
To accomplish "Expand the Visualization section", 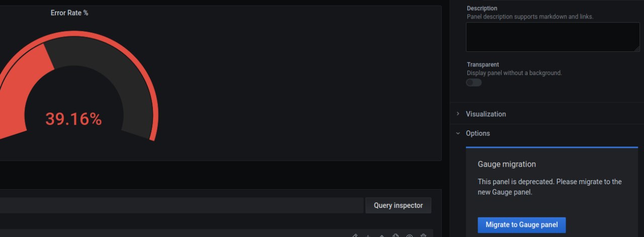I will coord(547,114).
